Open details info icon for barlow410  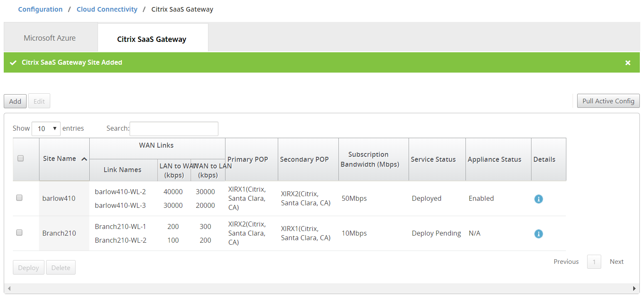click(x=538, y=199)
